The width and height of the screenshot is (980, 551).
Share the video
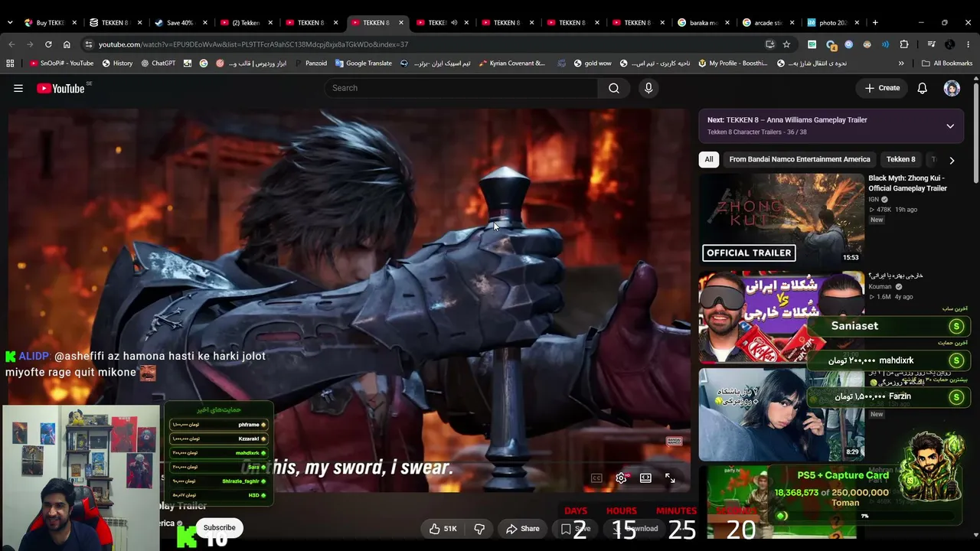point(523,529)
